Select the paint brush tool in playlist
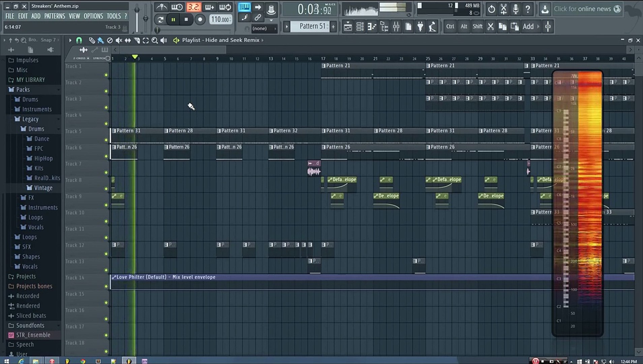This screenshot has height=364, width=643. point(100,40)
